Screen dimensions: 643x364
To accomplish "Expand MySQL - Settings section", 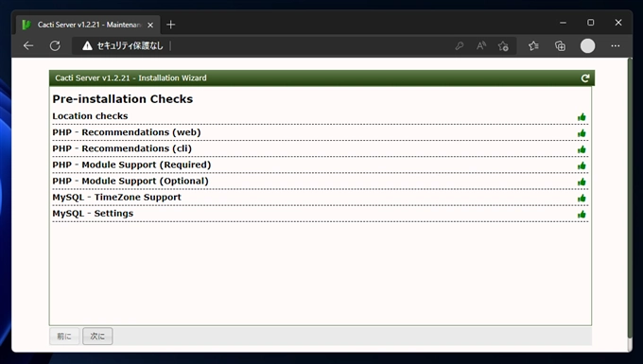I will [320, 214].
